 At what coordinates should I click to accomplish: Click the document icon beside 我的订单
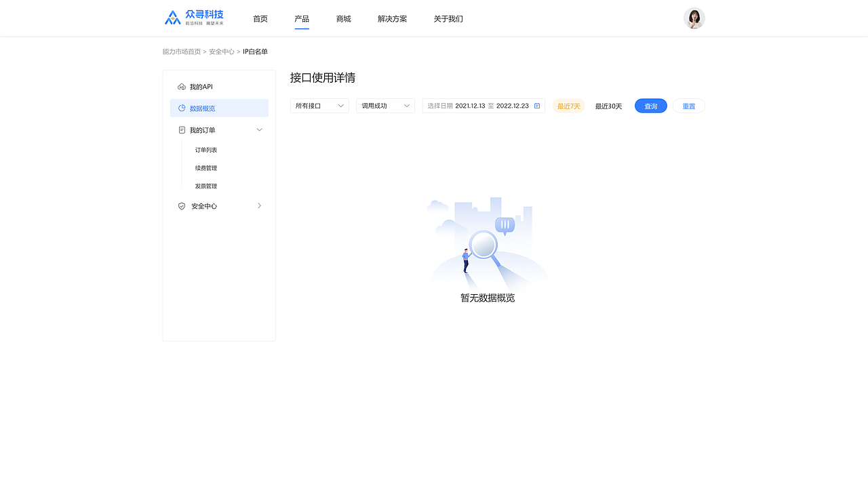click(x=181, y=129)
